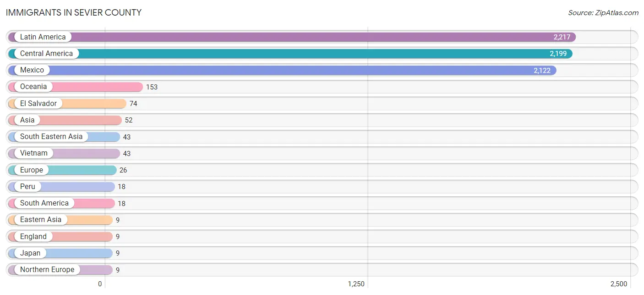Select the Peru label
Viewport: 644px width, 295px height.
tap(27, 186)
